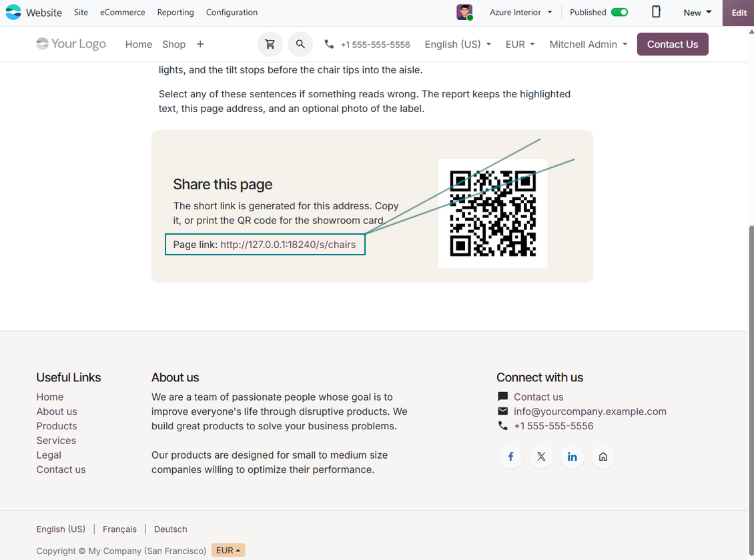
Task: Click the Your Logo header image
Action: click(x=71, y=44)
